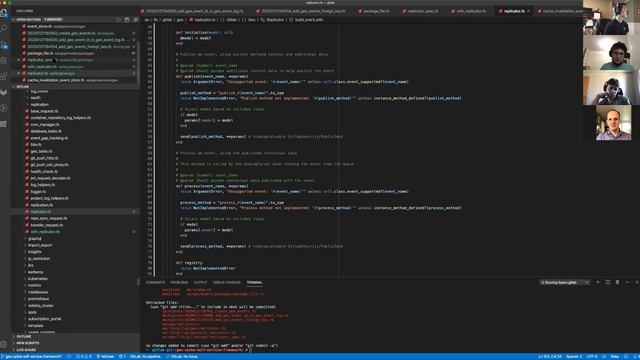Expand the prometheus folder
The height and width of the screenshot is (360, 640).
(x=38, y=299)
